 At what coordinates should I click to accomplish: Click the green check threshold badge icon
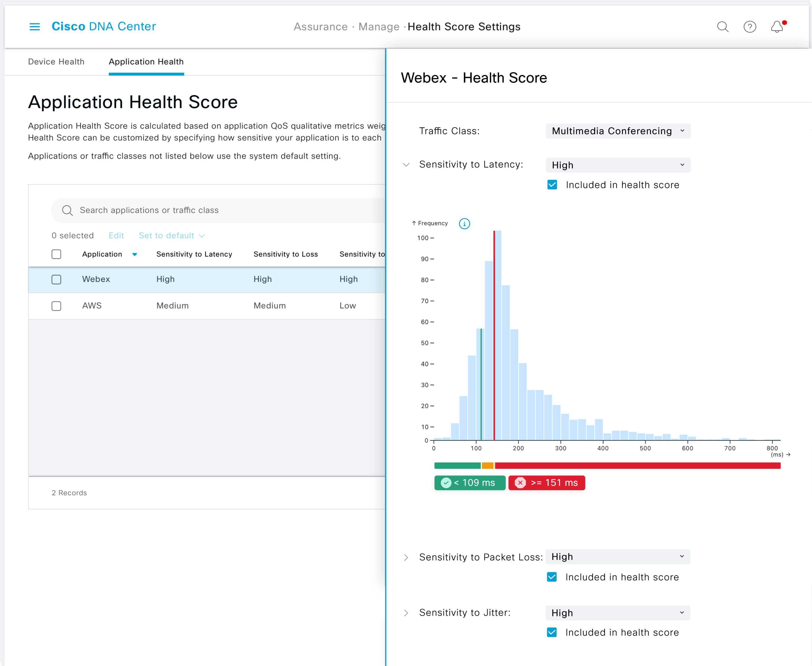click(x=446, y=483)
